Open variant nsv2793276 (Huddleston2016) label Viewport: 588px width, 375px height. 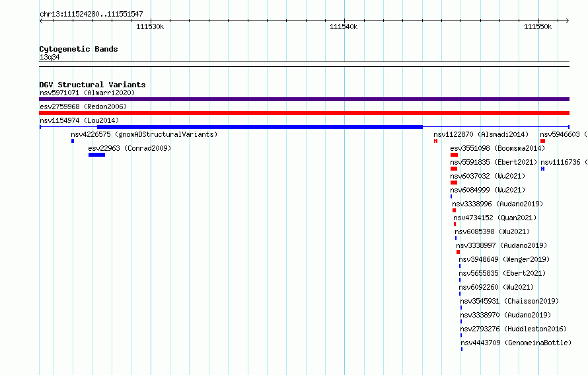click(x=513, y=329)
